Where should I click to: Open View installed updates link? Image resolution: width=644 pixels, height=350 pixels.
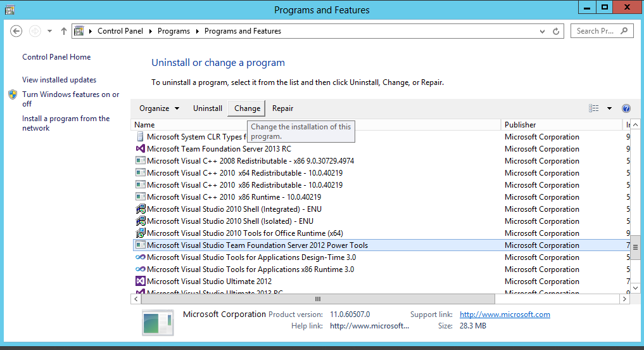(59, 80)
